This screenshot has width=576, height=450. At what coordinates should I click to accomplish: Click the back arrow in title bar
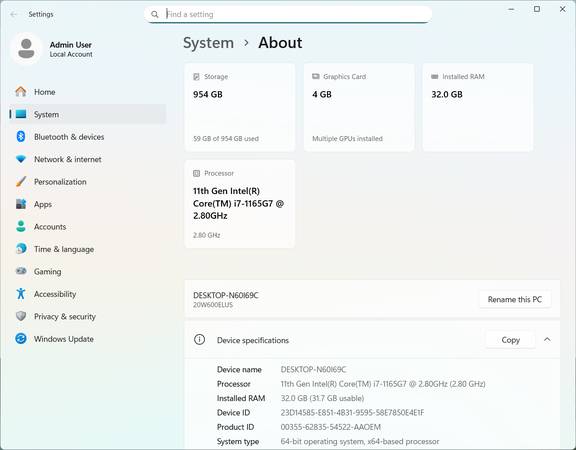pos(14,14)
